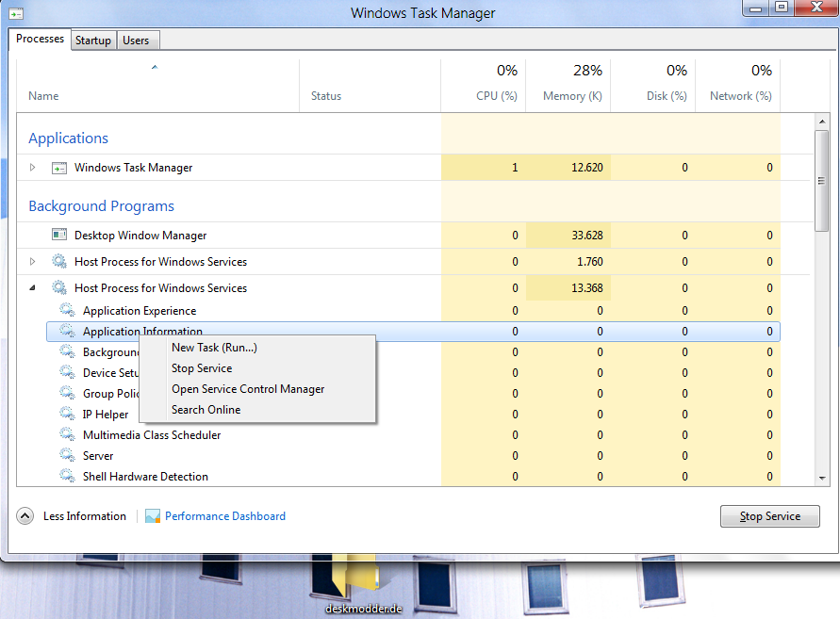Click the scrollbar up arrow
This screenshot has width=840, height=619.
pos(822,122)
